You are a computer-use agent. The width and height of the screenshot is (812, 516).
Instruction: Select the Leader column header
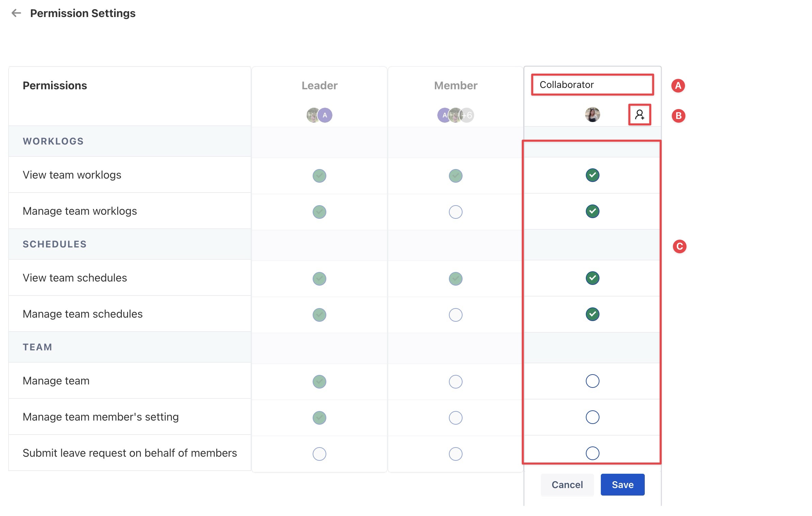(319, 86)
